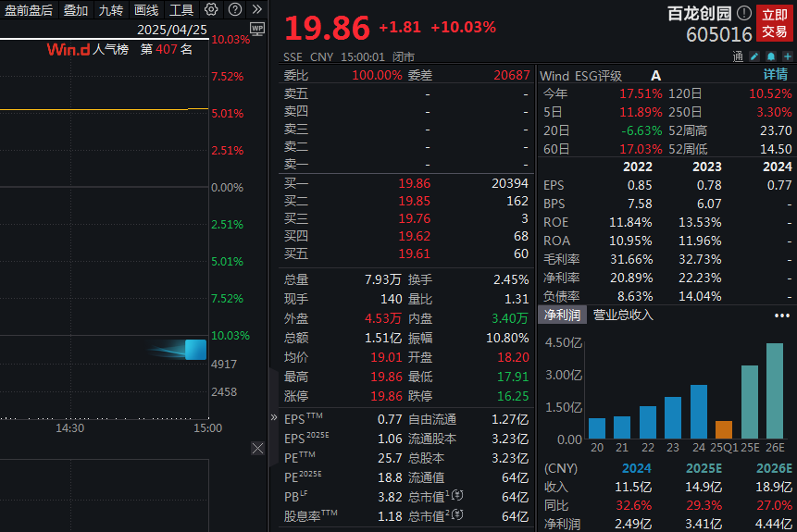Open chart settings gear icon
Screen dimensions: 797x532
coord(211,9)
